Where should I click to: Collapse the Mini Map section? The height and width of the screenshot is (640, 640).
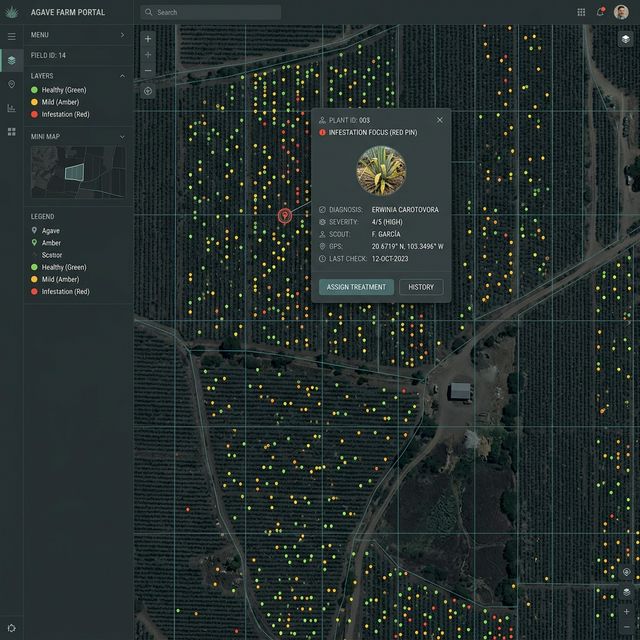(x=122, y=137)
